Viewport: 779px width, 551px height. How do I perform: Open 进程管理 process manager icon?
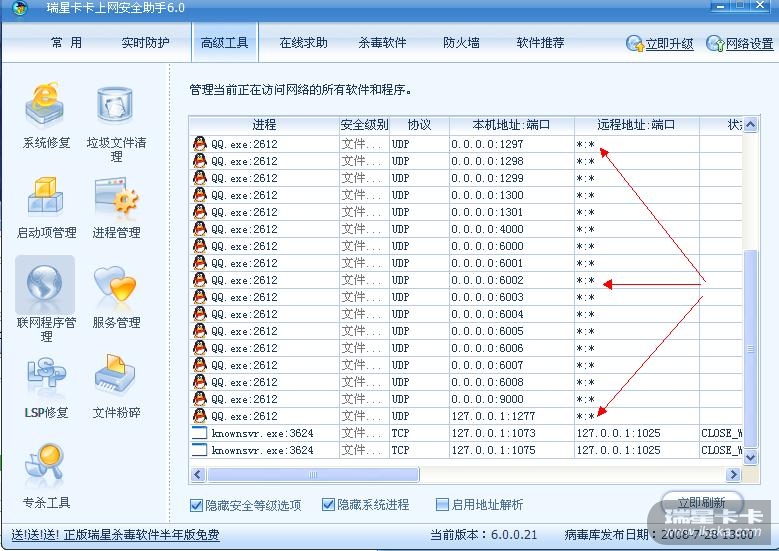(x=116, y=197)
